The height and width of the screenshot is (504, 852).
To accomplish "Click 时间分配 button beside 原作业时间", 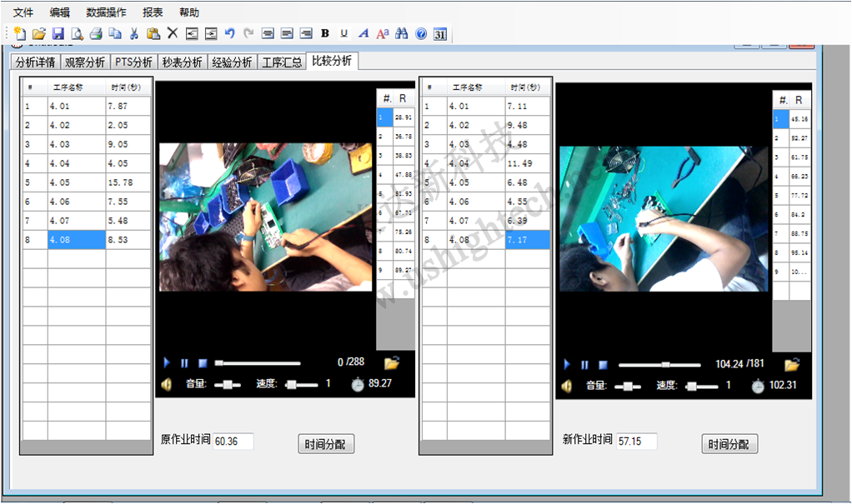I will click(x=326, y=444).
